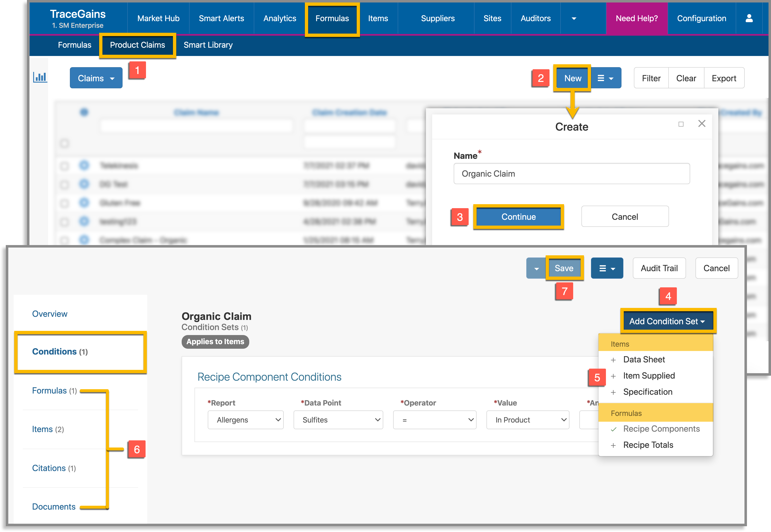This screenshot has width=771, height=532.
Task: Click the Name input field
Action: (x=572, y=174)
